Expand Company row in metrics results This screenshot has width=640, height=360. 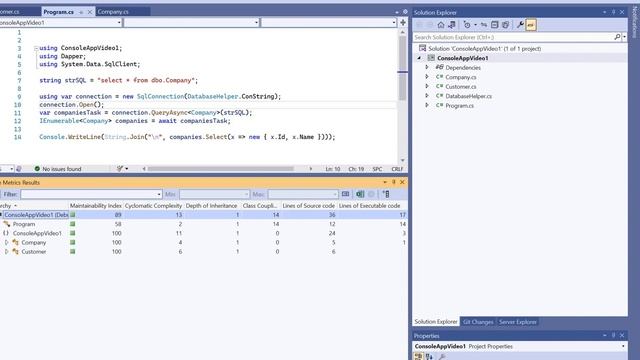(6, 242)
